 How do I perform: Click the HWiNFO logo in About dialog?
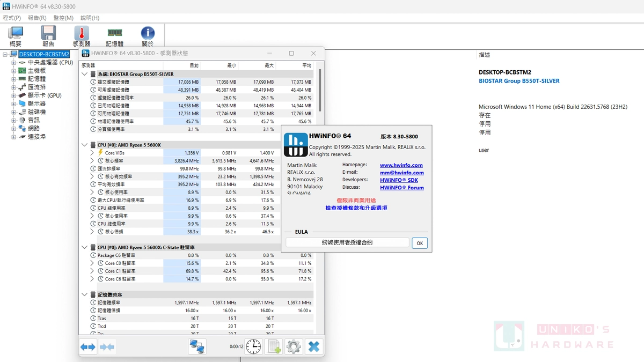tap(295, 144)
